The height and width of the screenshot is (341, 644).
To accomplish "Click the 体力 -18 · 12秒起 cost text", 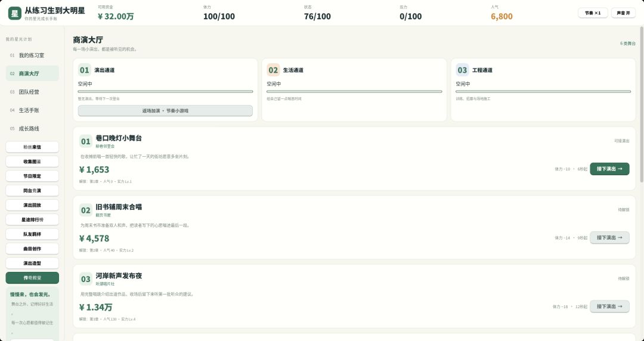I will point(569,307).
